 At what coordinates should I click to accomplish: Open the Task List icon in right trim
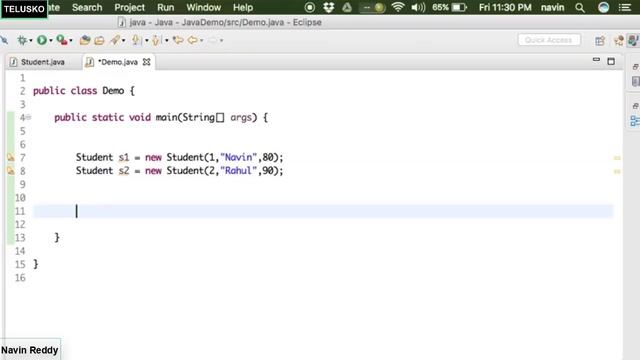coord(636,81)
